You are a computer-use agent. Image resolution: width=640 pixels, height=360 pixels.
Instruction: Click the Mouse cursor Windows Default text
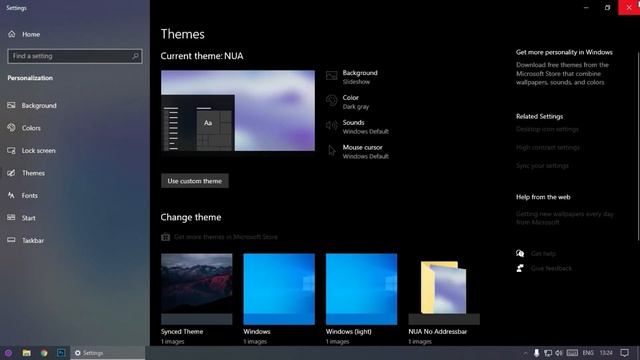[x=365, y=151]
